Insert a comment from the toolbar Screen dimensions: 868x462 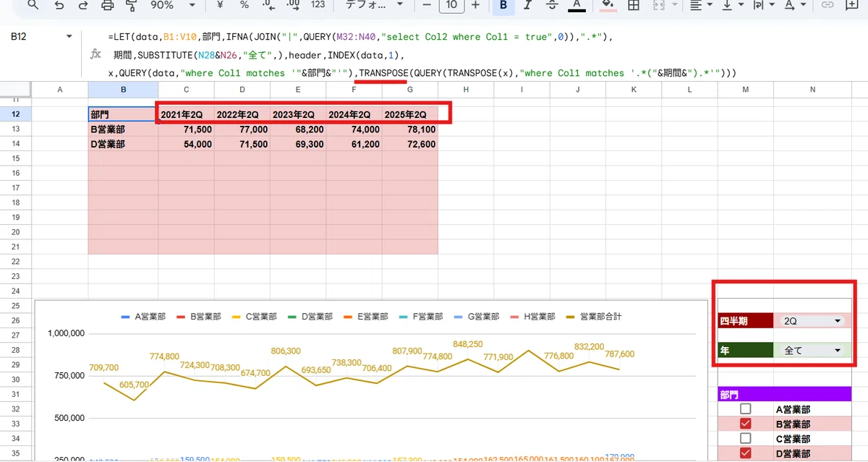(853, 5)
